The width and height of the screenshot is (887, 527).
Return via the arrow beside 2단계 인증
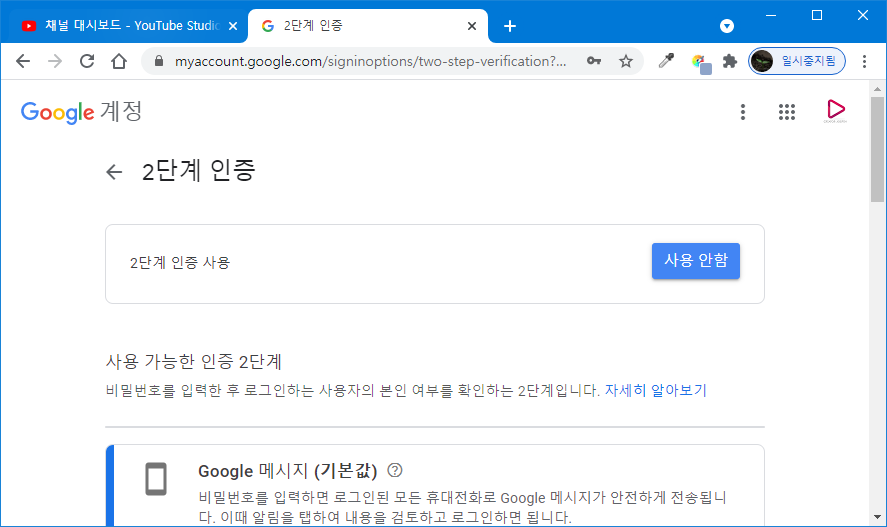(114, 172)
